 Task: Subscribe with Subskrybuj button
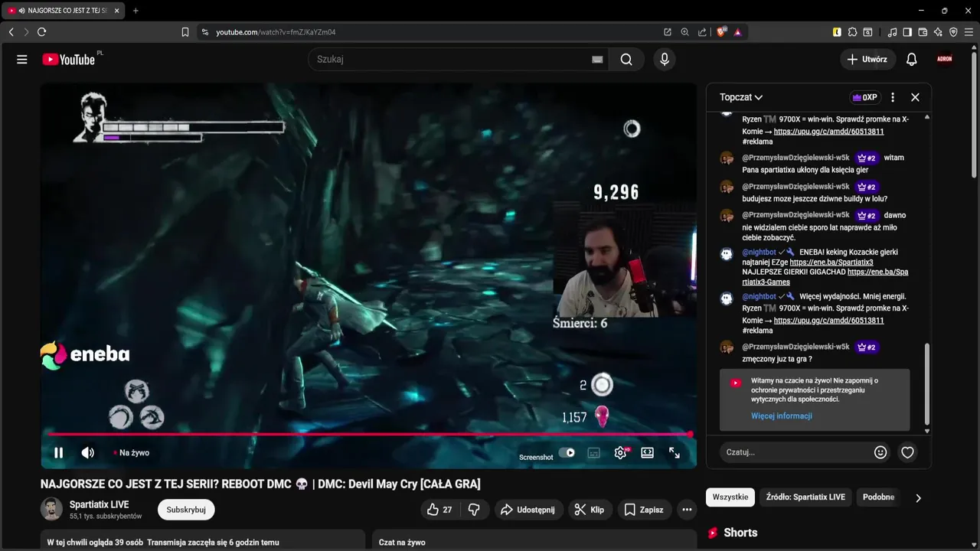186,510
